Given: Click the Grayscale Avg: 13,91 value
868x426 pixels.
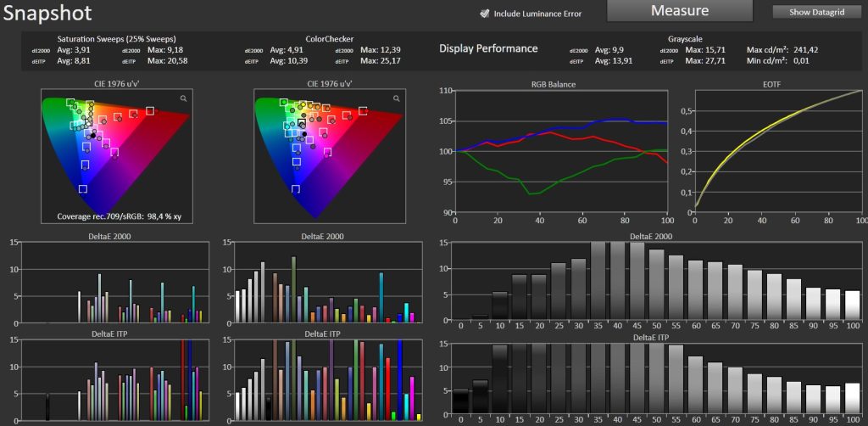Looking at the screenshot, I should pos(614,60).
